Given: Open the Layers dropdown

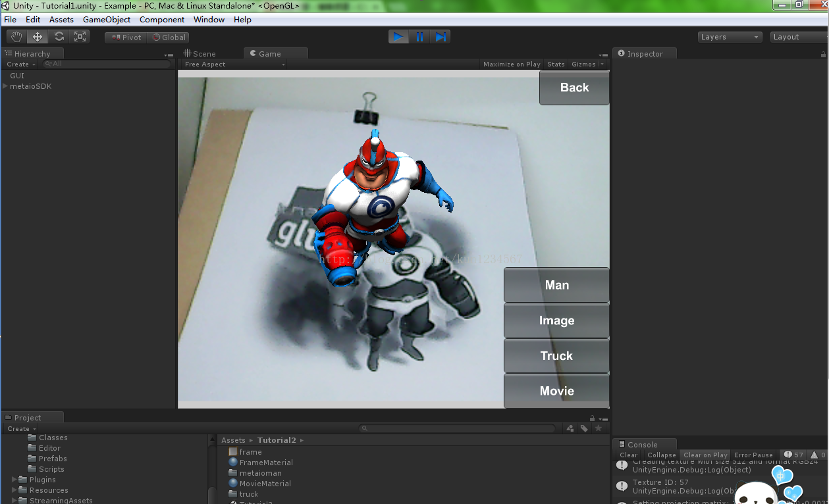Looking at the screenshot, I should click(x=730, y=38).
